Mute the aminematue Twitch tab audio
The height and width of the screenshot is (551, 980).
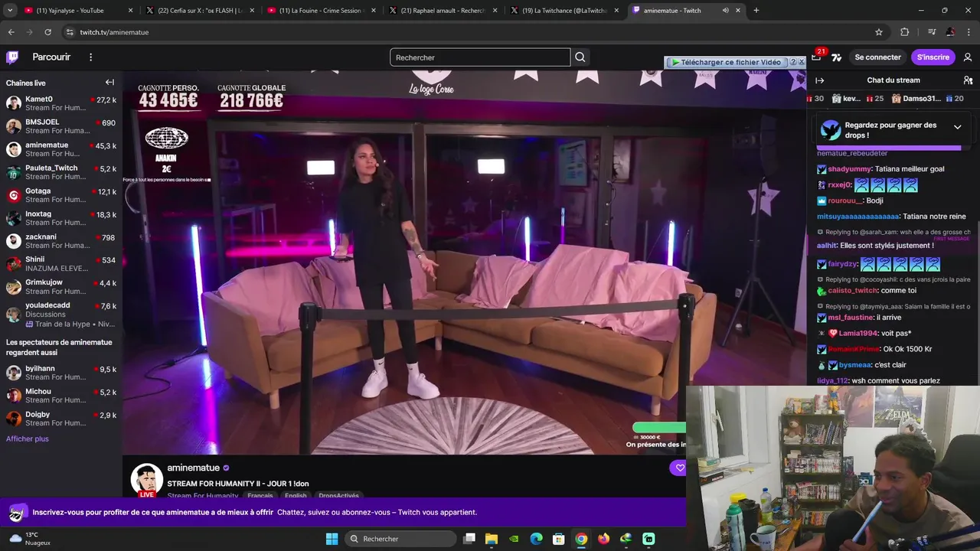pyautogui.click(x=725, y=11)
